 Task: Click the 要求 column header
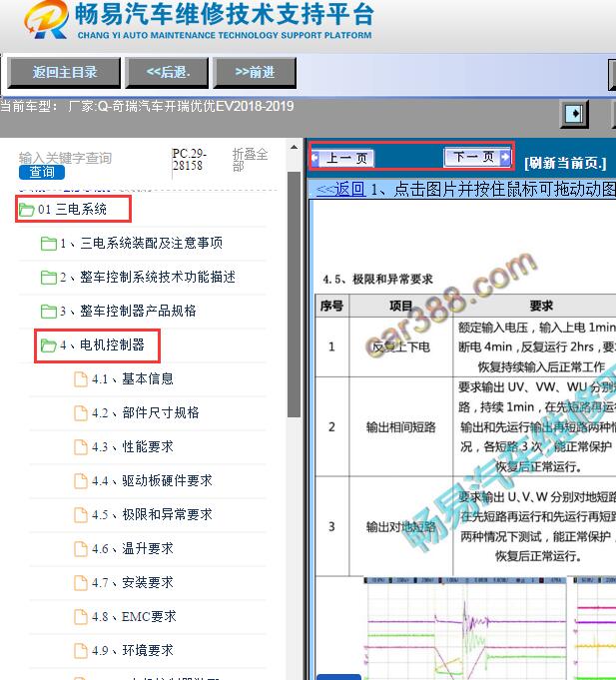[x=541, y=306]
